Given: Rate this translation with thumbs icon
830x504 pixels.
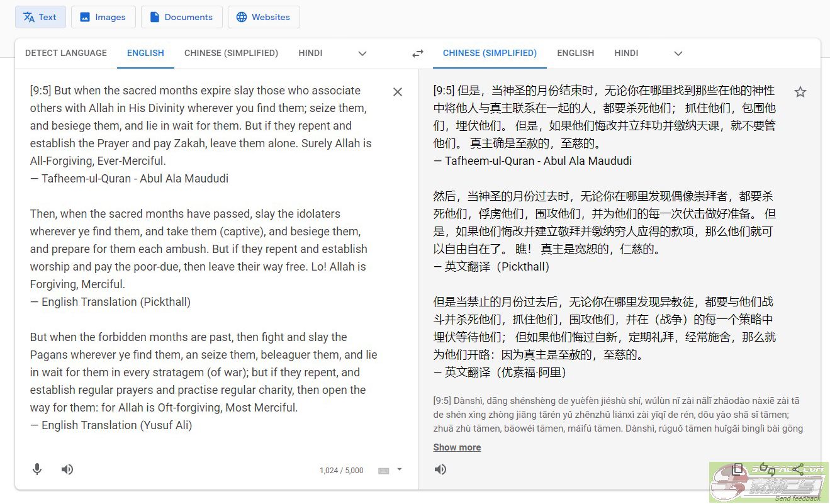Looking at the screenshot, I should 768,469.
